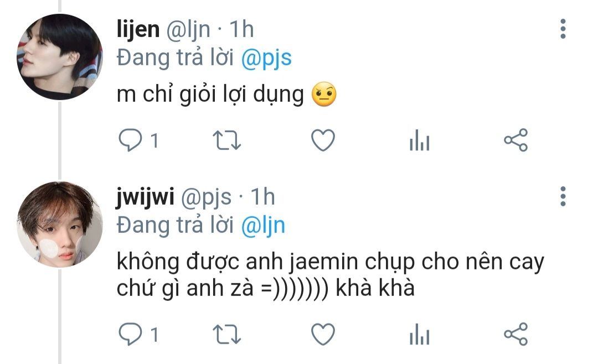598x364 pixels.
Task: Open more options menu on lijen's tweet
Action: click(563, 29)
